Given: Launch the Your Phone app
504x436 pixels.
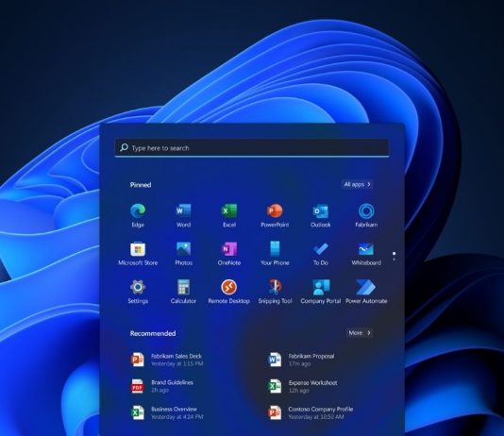Looking at the screenshot, I should coord(275,253).
